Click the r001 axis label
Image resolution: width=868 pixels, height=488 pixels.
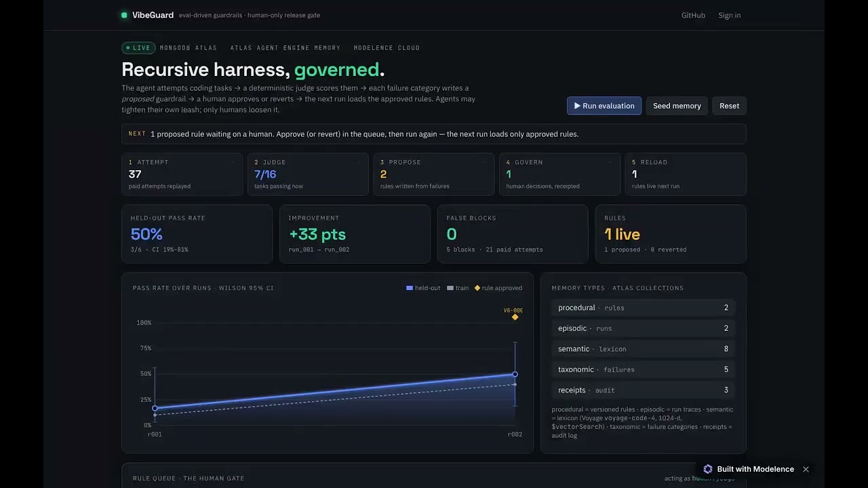[155, 434]
